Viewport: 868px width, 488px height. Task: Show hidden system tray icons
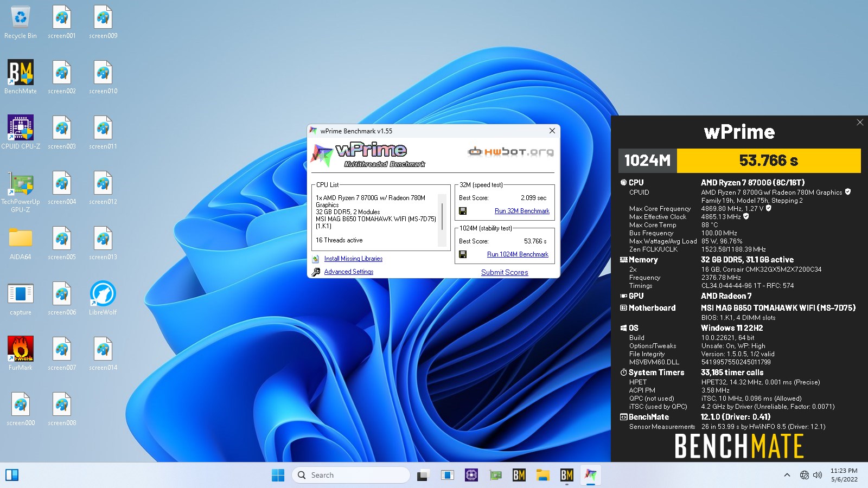click(787, 475)
